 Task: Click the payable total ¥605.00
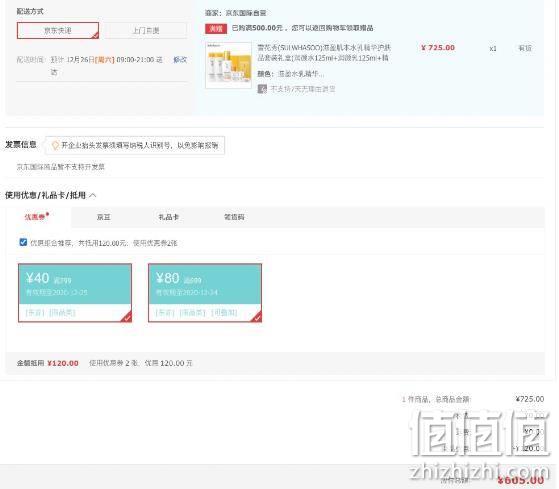(521, 480)
